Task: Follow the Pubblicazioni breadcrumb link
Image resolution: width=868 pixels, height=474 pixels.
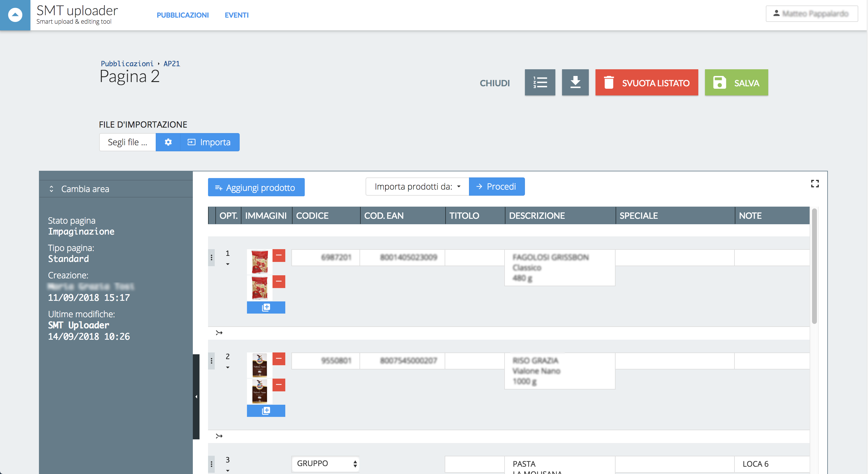Action: point(127,64)
